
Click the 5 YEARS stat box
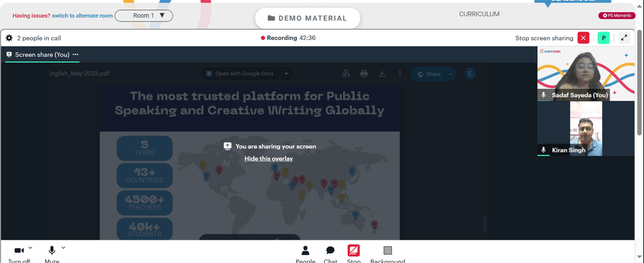[144, 148]
